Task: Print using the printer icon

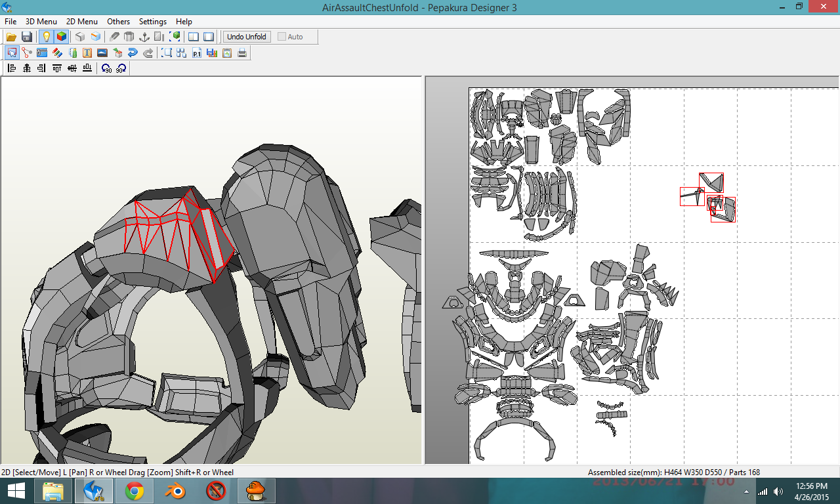Action: coord(242,52)
